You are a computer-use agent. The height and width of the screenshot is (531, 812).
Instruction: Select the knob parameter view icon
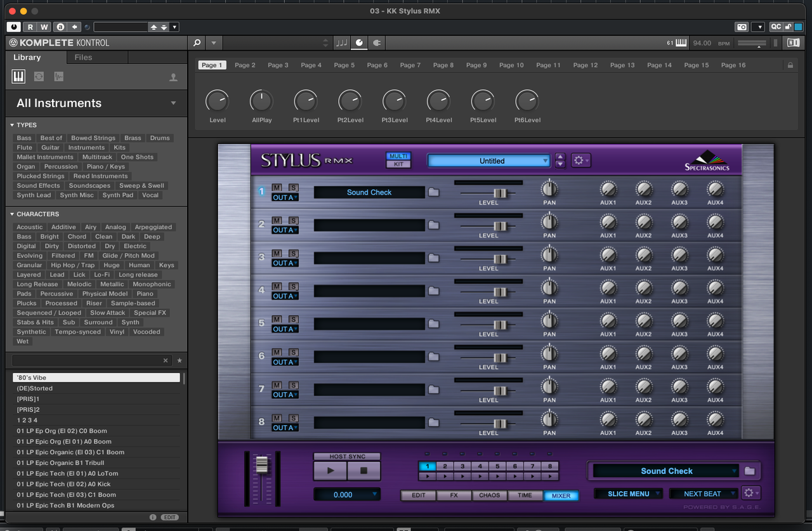(359, 43)
